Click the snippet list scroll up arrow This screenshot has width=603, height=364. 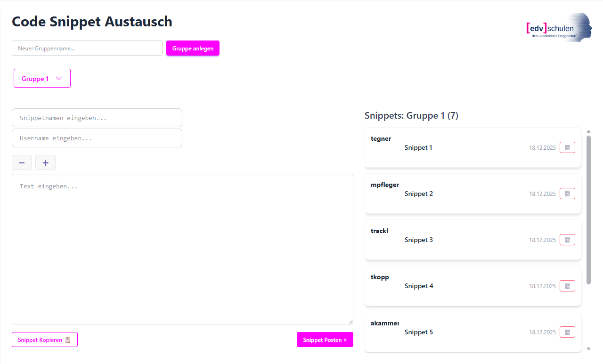pos(588,131)
